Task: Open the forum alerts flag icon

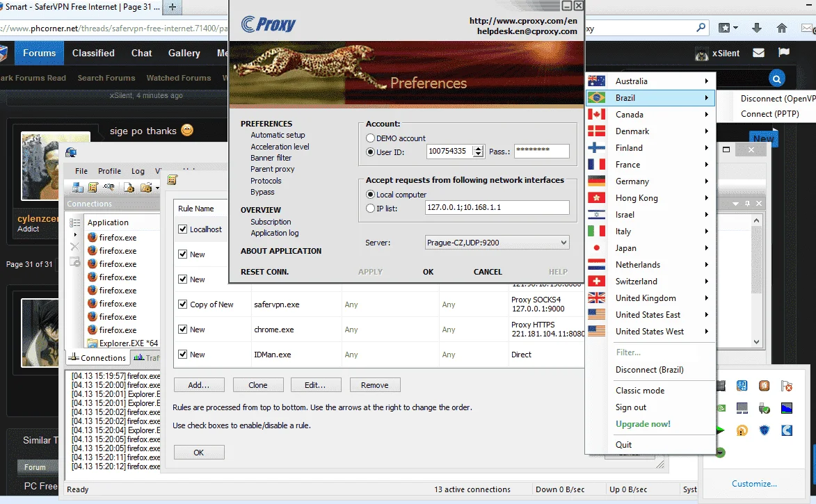Action: point(784,52)
